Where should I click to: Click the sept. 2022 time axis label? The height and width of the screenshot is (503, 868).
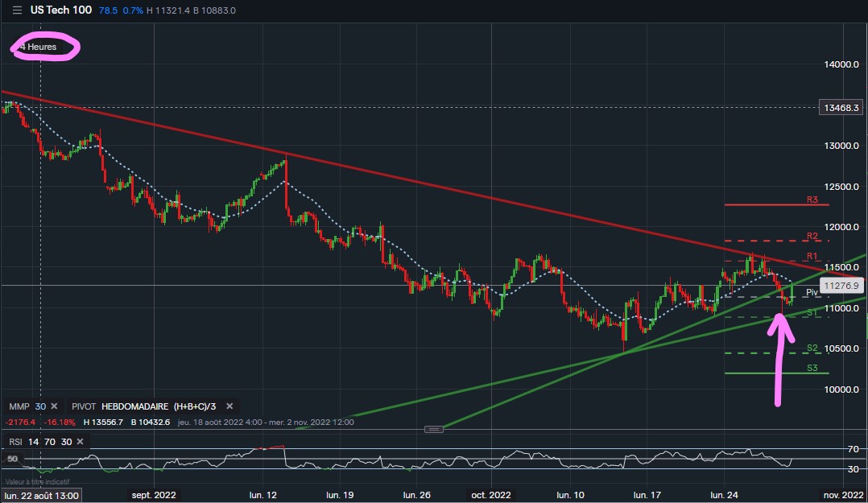pos(154,495)
